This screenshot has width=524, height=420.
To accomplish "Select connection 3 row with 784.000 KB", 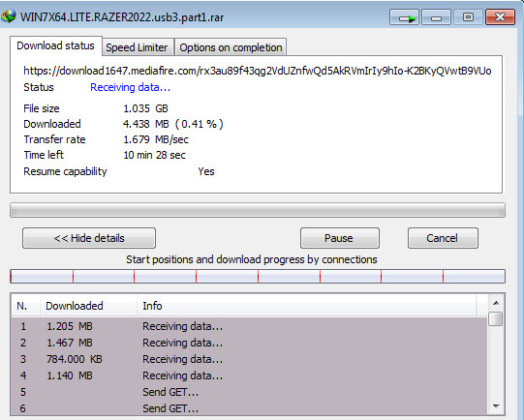I will (x=249, y=359).
